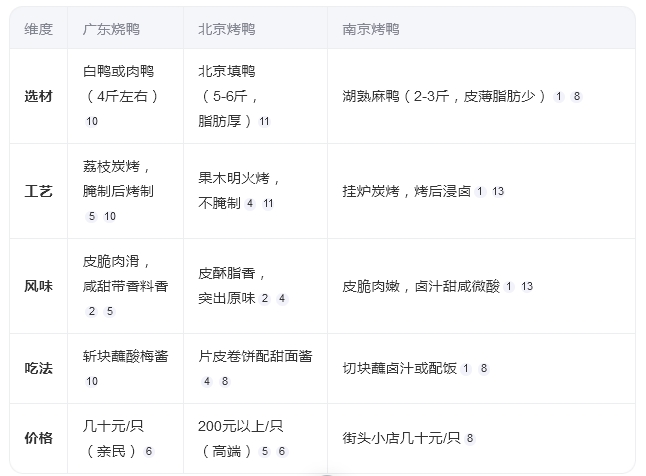Image resolution: width=646 pixels, height=476 pixels.
Task: Open citation 10 under 腌制后烤制
Action: 110,216
